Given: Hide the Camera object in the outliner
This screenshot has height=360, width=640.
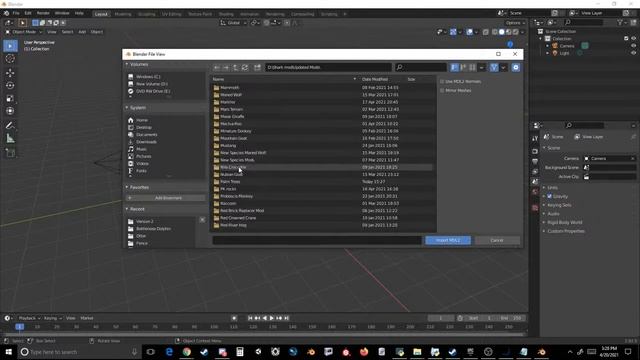Looking at the screenshot, I should [633, 46].
